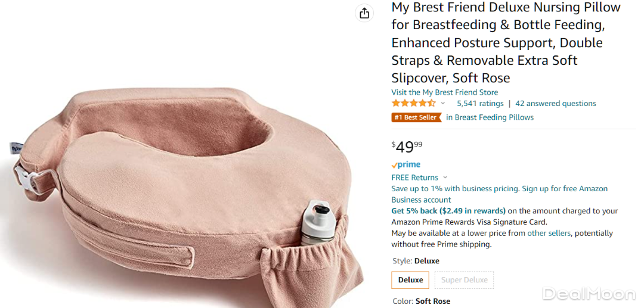Click the #1 Best Seller badge
644x308 pixels.
point(416,117)
